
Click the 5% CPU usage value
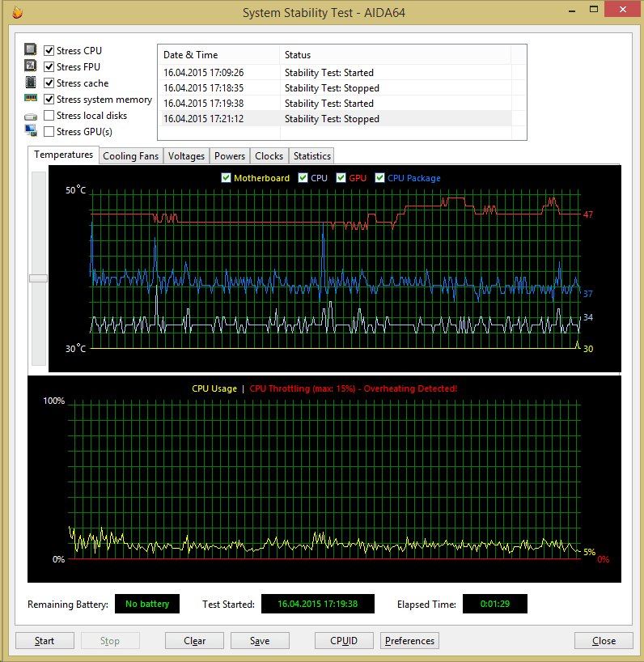point(590,552)
